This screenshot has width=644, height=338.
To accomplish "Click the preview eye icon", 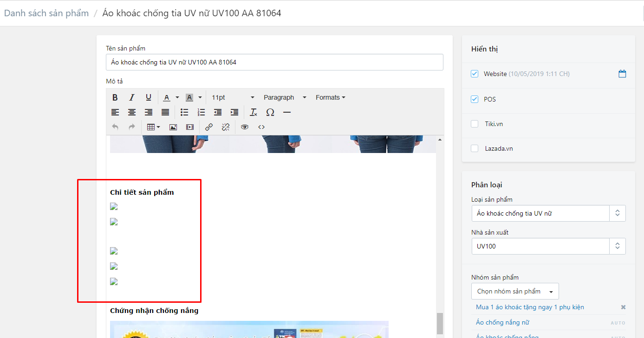I will pyautogui.click(x=245, y=127).
